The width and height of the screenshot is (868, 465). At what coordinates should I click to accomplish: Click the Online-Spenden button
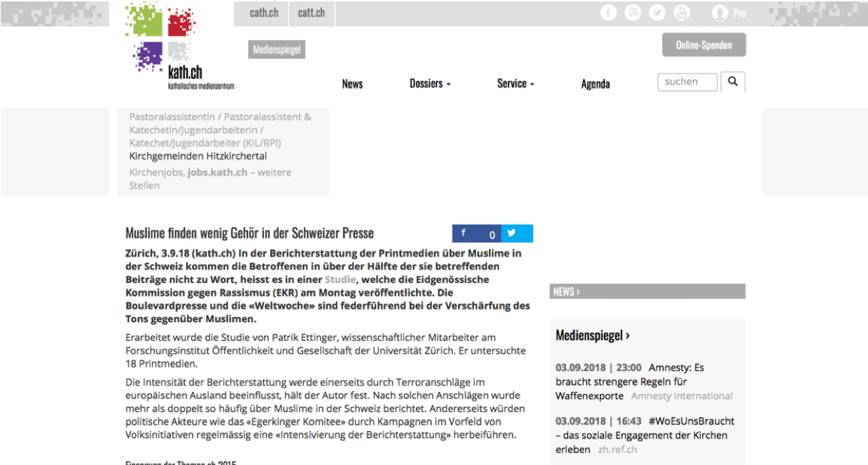[x=703, y=45]
